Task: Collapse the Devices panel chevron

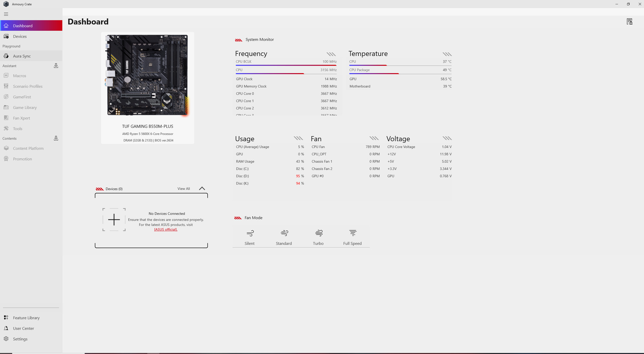Action: pyautogui.click(x=202, y=189)
